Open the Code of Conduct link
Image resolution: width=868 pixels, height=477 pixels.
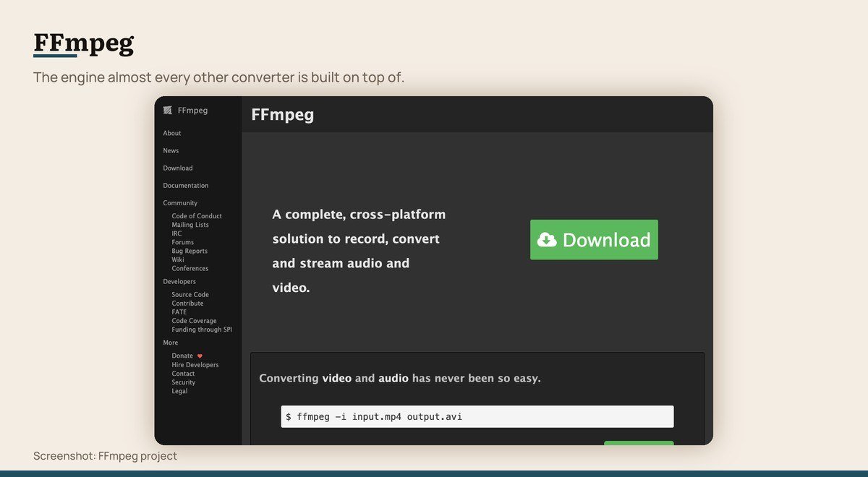pos(197,216)
